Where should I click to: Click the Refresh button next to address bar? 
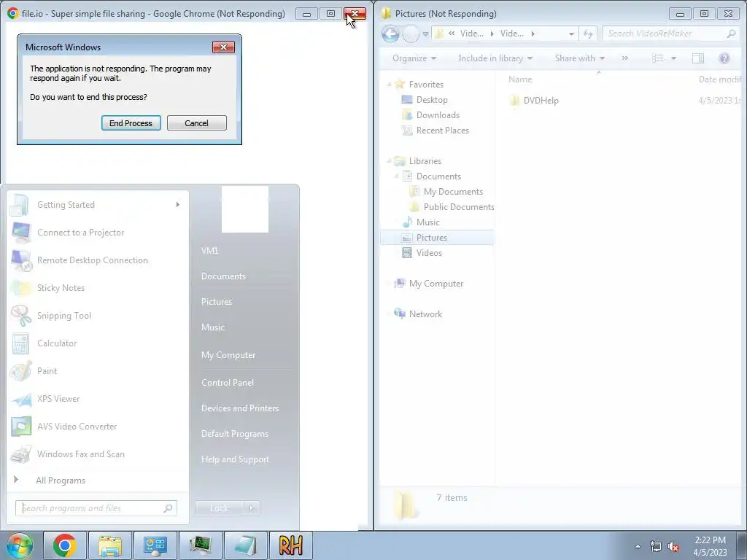pos(588,34)
